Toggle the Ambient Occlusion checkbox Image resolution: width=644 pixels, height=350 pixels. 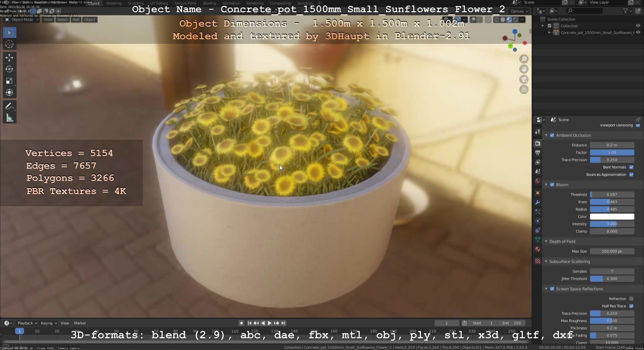point(552,135)
